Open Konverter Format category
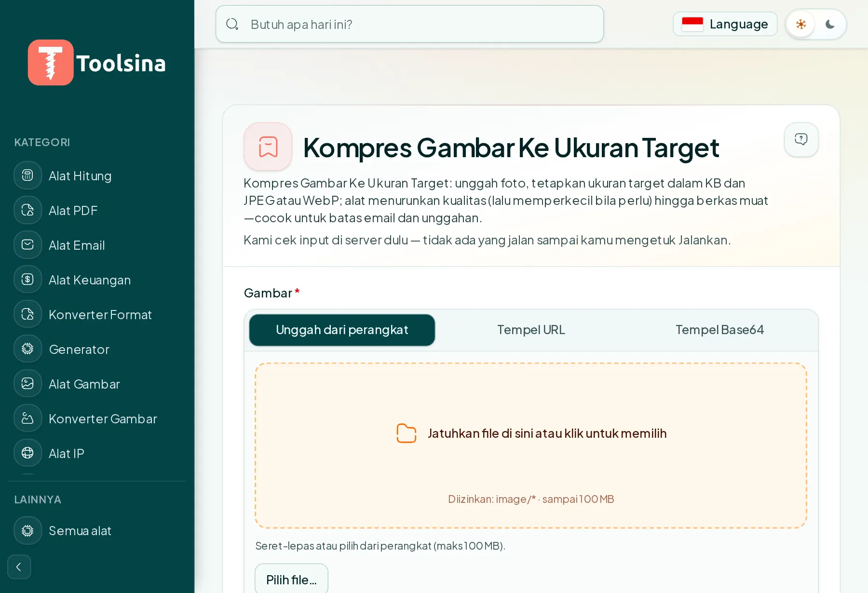This screenshot has width=868, height=593. point(96,314)
